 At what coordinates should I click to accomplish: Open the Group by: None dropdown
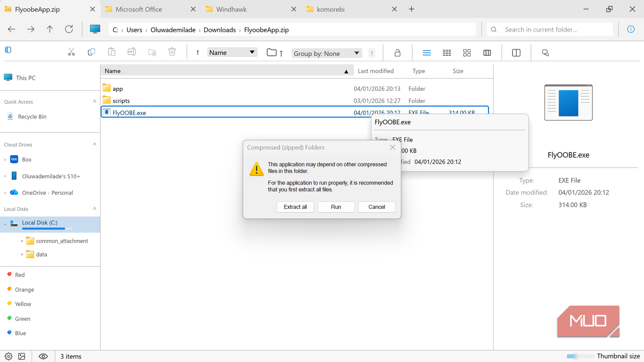[x=327, y=53]
